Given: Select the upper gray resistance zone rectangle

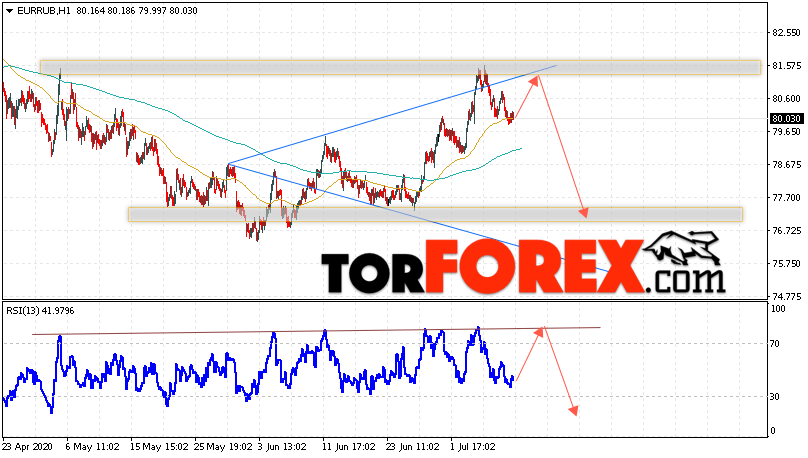Looking at the screenshot, I should tap(400, 67).
